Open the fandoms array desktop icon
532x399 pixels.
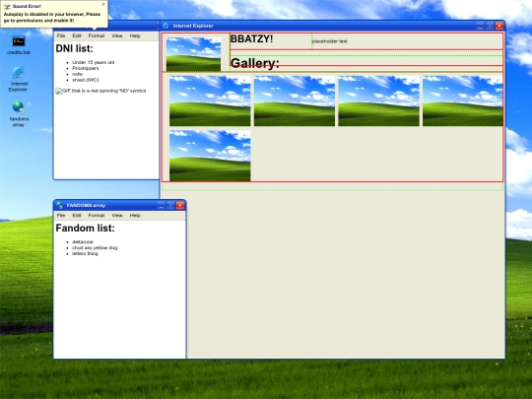pos(19,114)
